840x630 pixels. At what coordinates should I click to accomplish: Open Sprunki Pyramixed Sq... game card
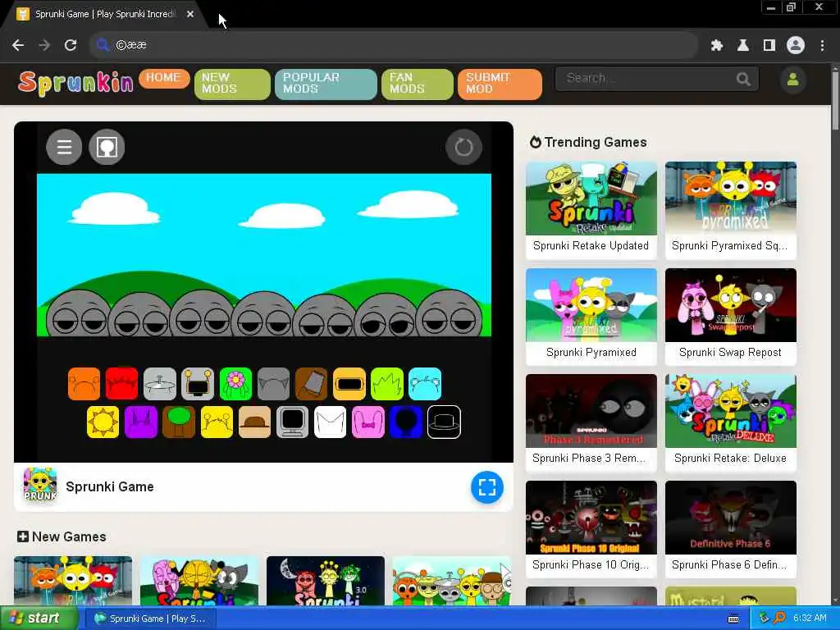[x=731, y=211]
